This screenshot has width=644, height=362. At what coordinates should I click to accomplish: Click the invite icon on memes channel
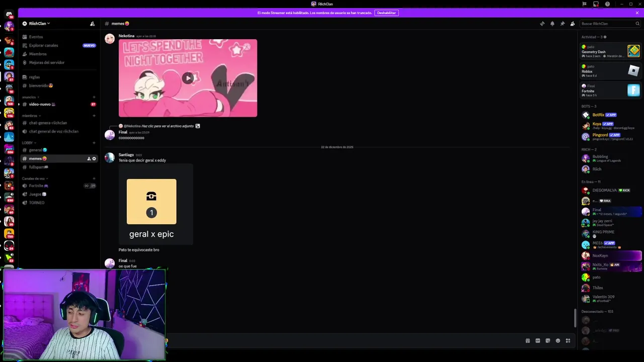coord(89,159)
